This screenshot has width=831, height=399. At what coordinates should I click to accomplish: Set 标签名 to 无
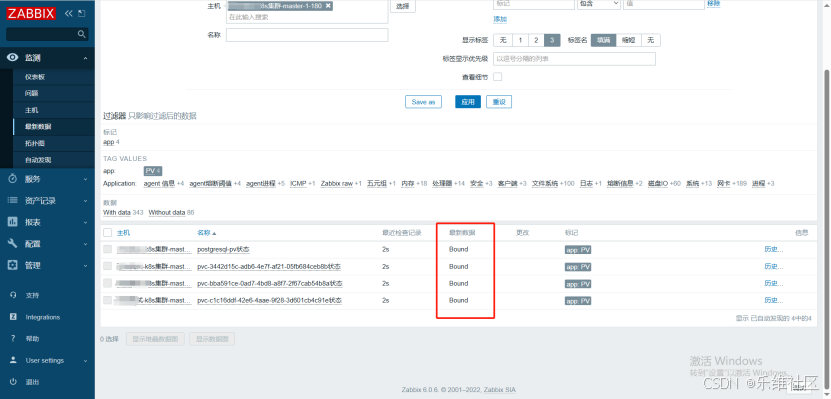pyautogui.click(x=651, y=40)
